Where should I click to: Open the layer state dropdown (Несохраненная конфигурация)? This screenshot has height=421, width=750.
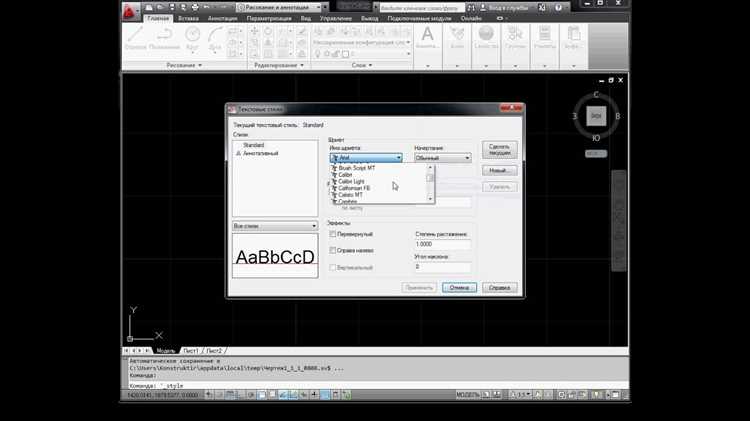coord(362,43)
